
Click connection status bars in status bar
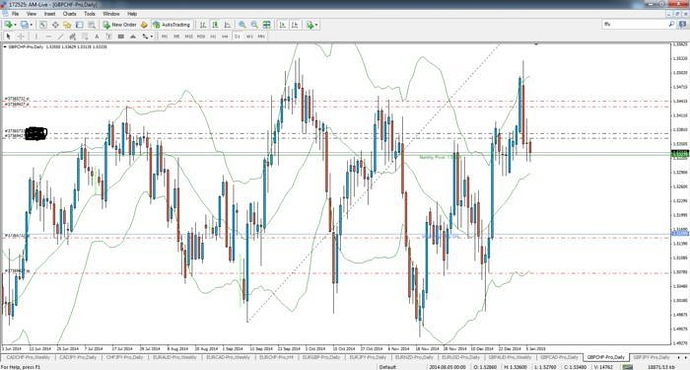627,367
